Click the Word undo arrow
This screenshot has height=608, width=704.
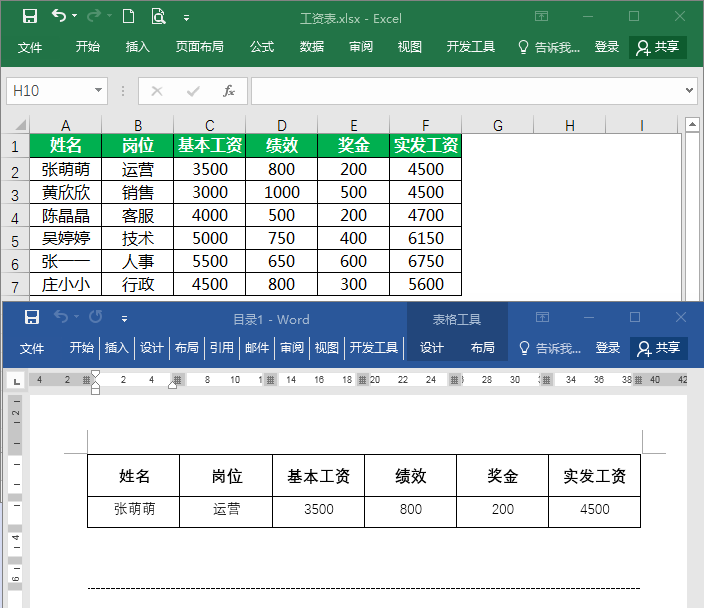pos(61,317)
